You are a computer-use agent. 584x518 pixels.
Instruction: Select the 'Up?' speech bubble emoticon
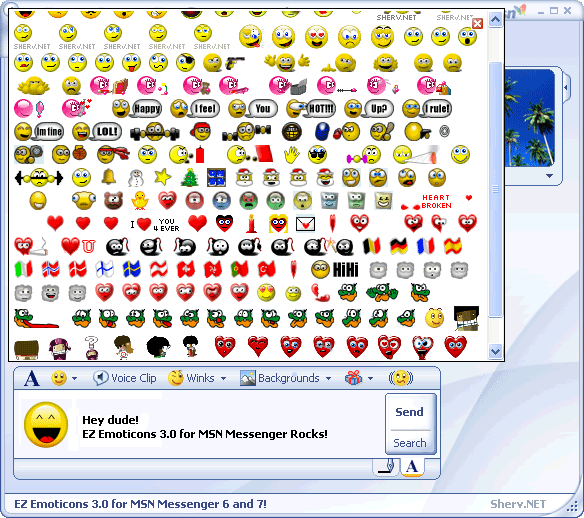coord(369,108)
